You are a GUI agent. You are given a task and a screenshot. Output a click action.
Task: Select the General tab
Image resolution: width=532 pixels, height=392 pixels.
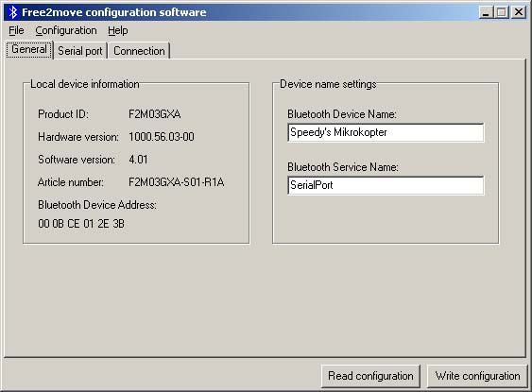[29, 49]
